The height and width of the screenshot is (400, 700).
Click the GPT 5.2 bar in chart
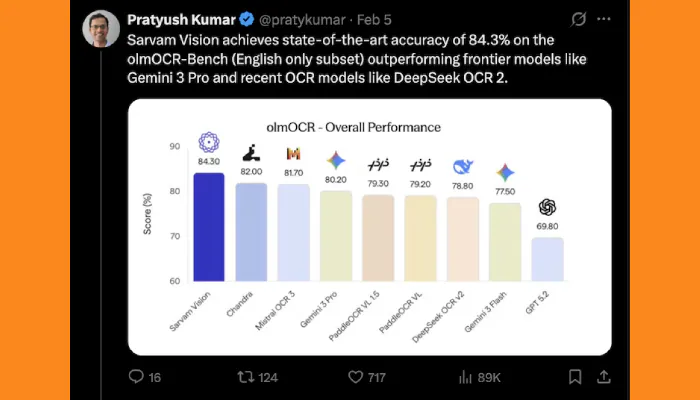click(x=547, y=259)
